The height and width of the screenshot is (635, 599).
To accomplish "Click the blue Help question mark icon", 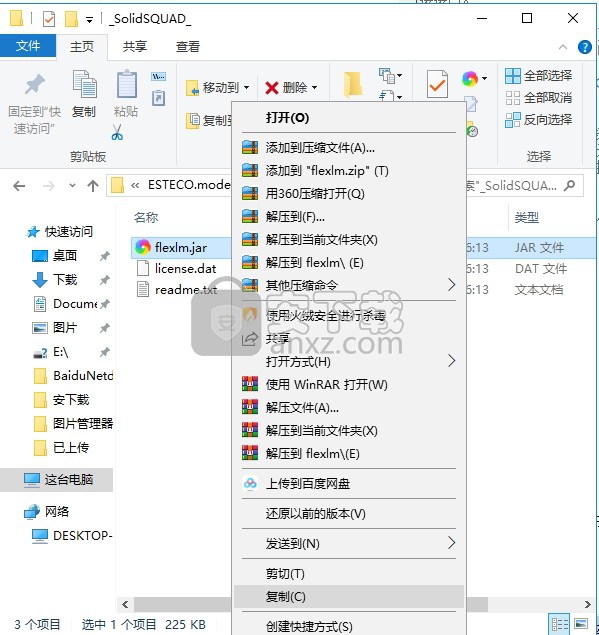I will [x=584, y=47].
